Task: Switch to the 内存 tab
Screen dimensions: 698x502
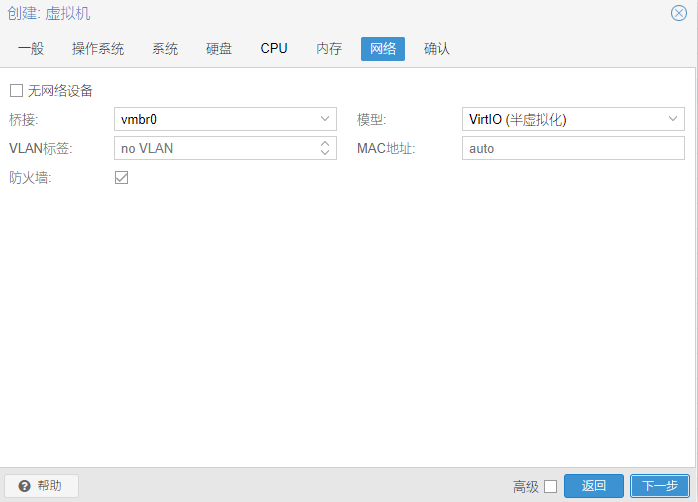Action: click(329, 49)
